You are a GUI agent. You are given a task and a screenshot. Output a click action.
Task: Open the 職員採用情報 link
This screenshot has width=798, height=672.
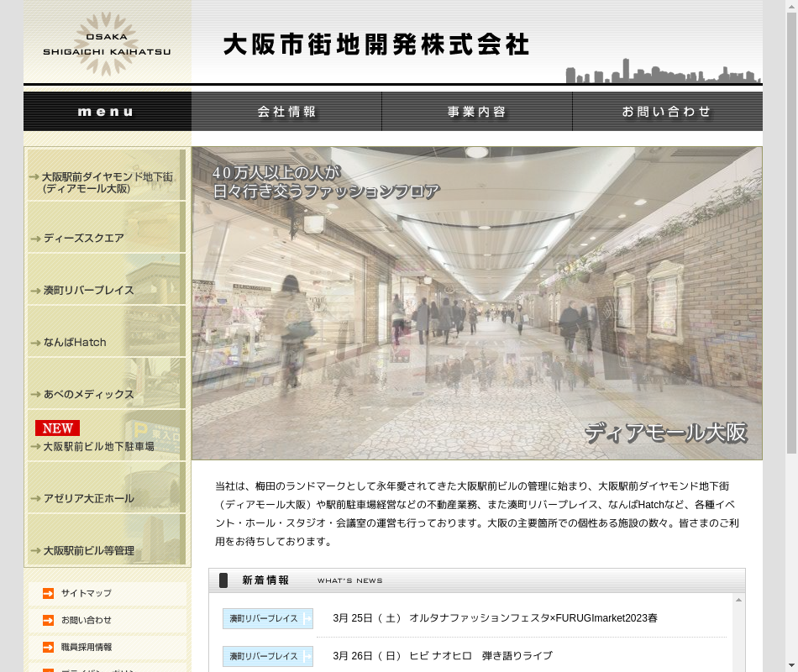coord(86,647)
